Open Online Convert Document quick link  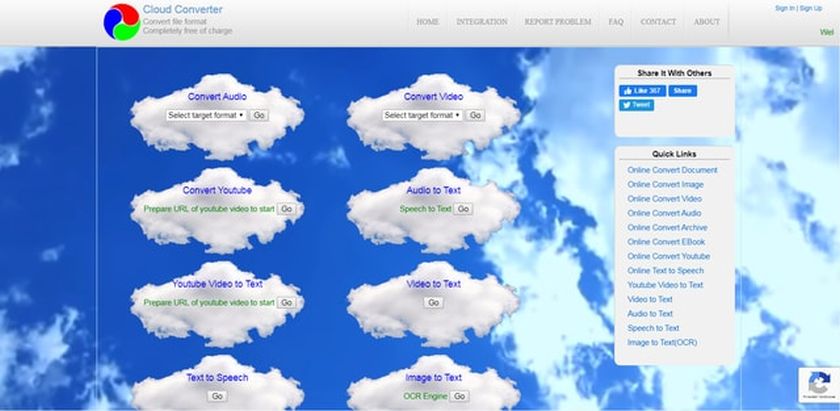tap(672, 170)
